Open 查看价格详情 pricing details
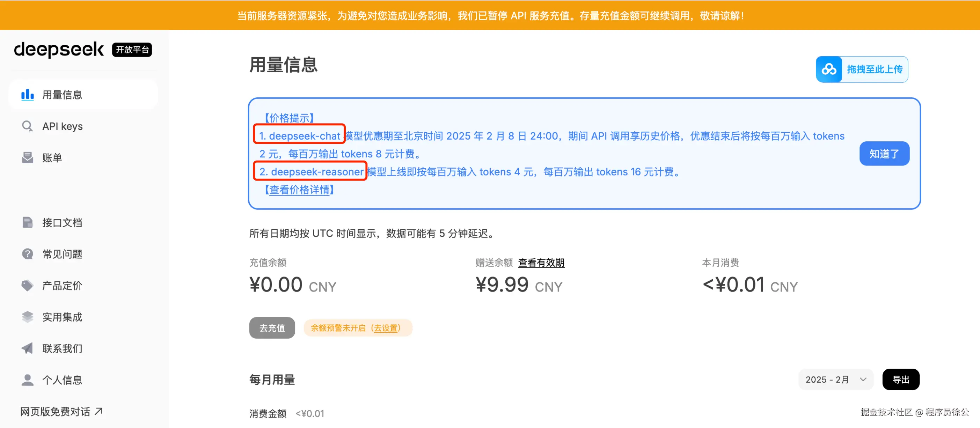Viewport: 980px width, 428px height. tap(299, 190)
